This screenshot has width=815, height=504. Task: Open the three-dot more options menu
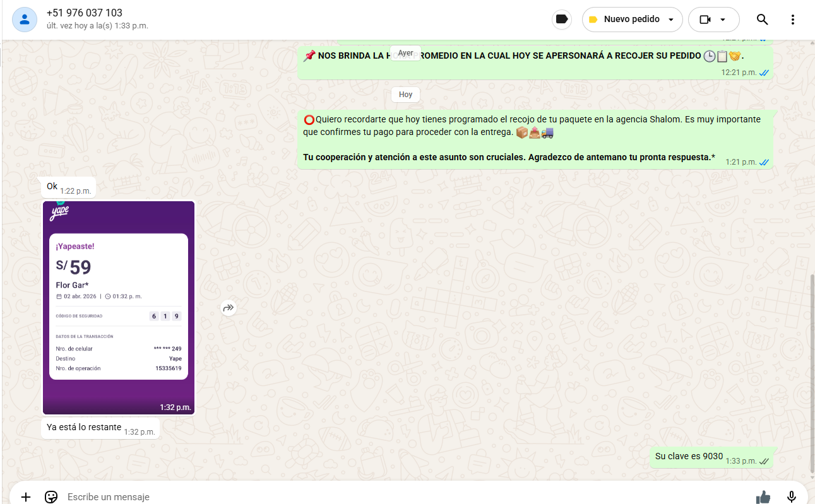click(793, 20)
